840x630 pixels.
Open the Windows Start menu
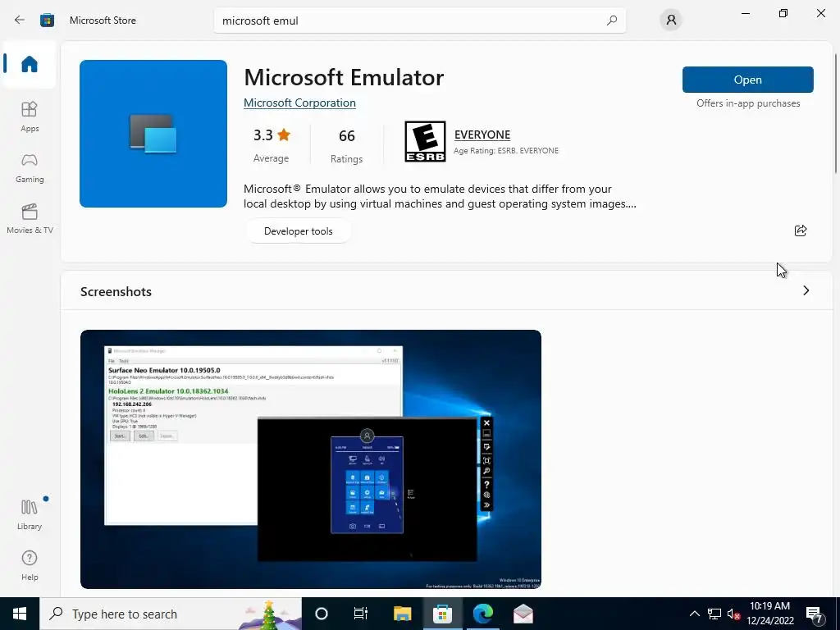(x=20, y=614)
